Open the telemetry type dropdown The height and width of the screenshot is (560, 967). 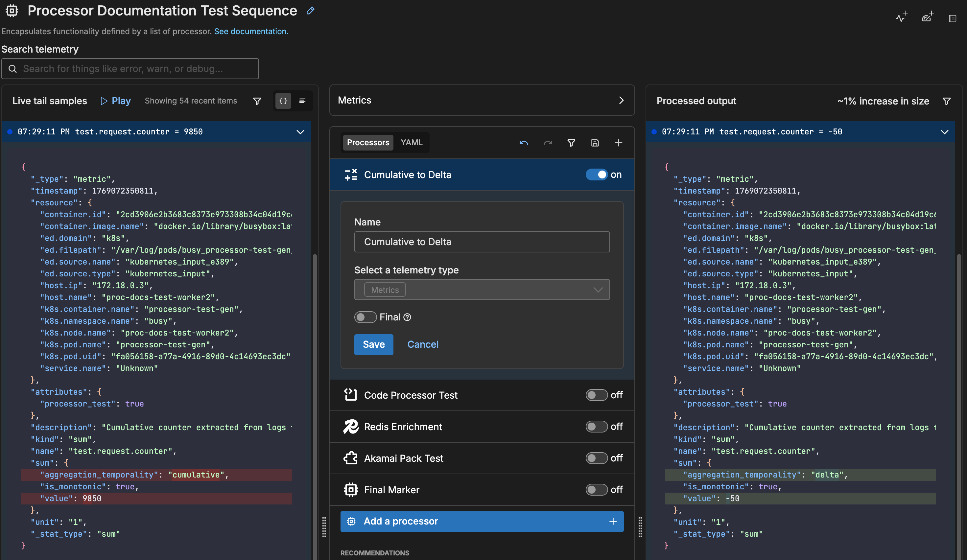(x=482, y=290)
